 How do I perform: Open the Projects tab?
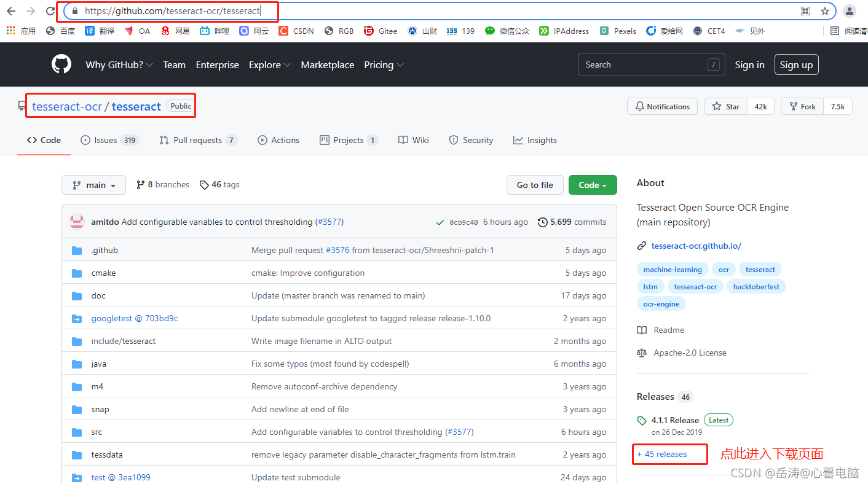[349, 140]
